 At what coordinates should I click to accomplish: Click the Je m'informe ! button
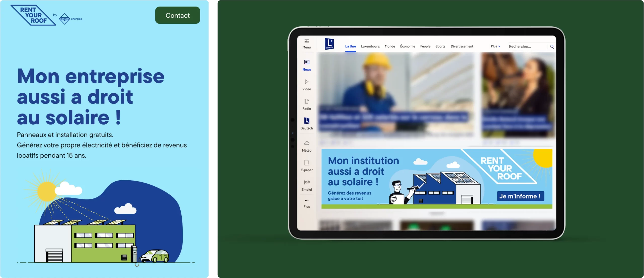tap(520, 196)
